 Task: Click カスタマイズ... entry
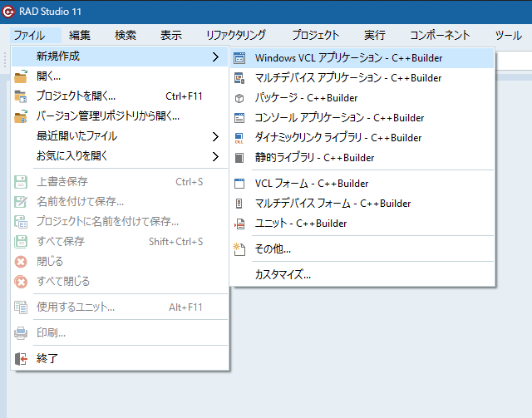(x=283, y=274)
